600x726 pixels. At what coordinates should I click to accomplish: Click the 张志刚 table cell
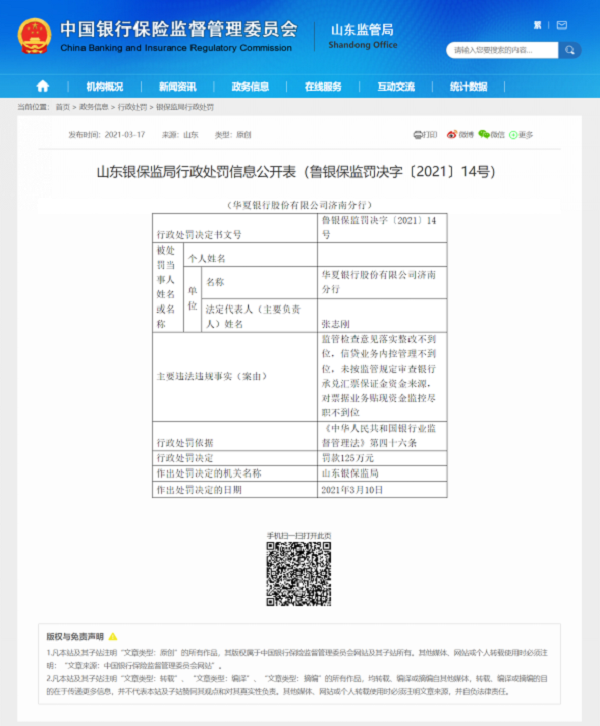click(x=382, y=315)
